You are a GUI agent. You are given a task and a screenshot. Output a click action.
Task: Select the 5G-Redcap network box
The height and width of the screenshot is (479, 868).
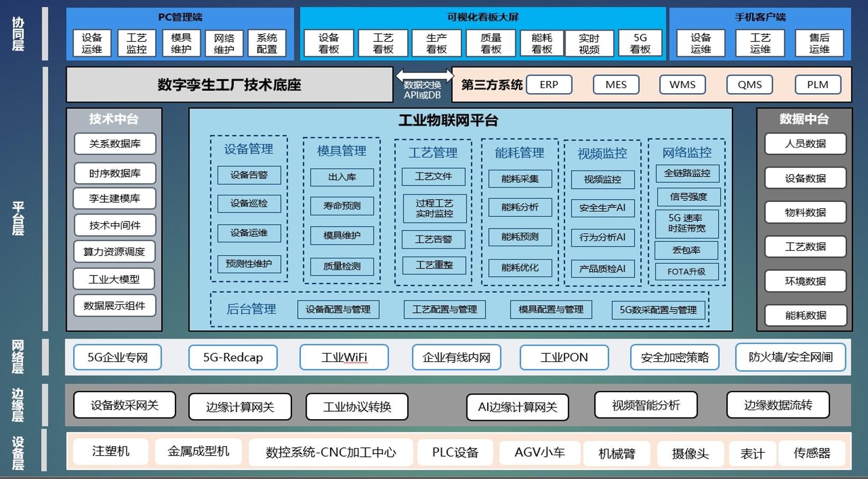click(x=233, y=358)
